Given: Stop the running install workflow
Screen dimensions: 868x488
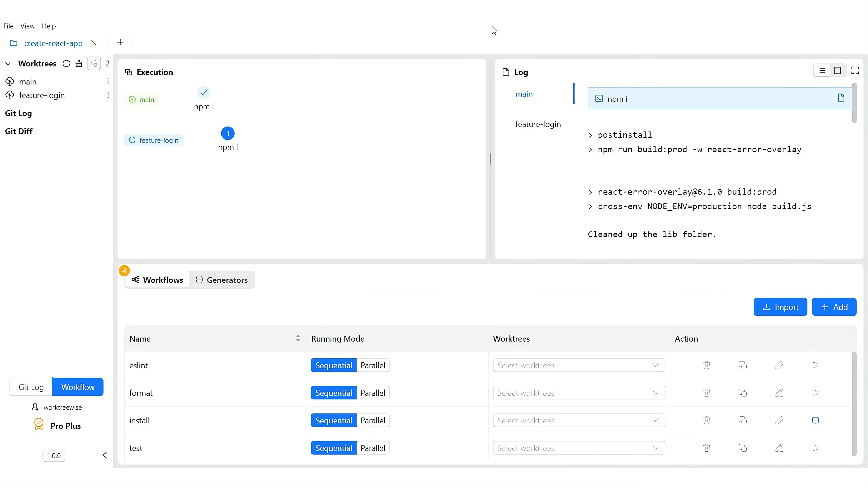Looking at the screenshot, I should pyautogui.click(x=815, y=420).
